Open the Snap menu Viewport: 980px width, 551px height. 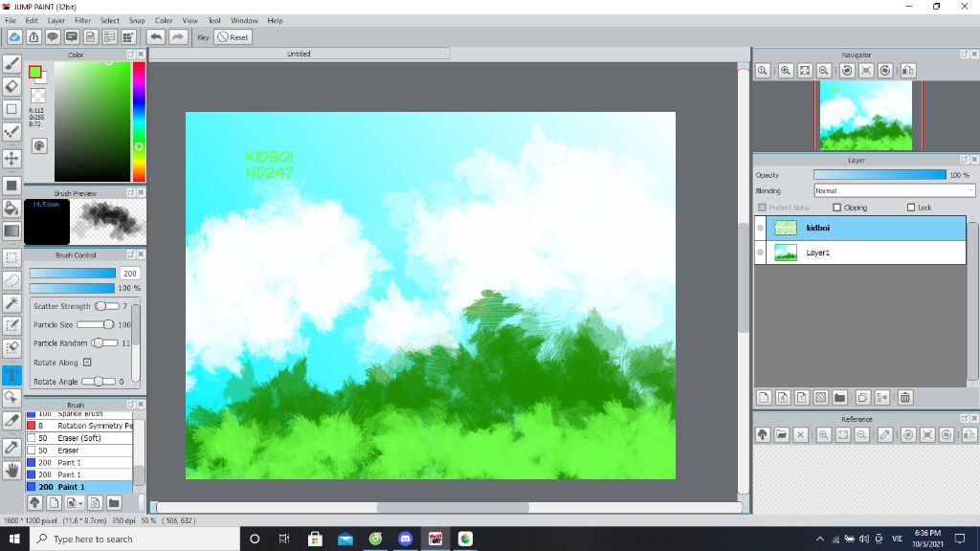(137, 21)
